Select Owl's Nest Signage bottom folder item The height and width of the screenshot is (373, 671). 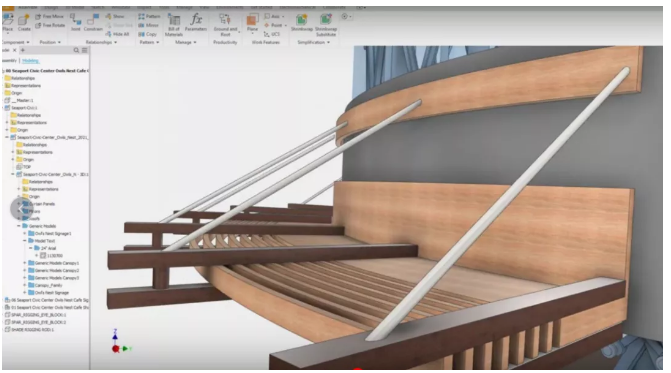coord(48,293)
